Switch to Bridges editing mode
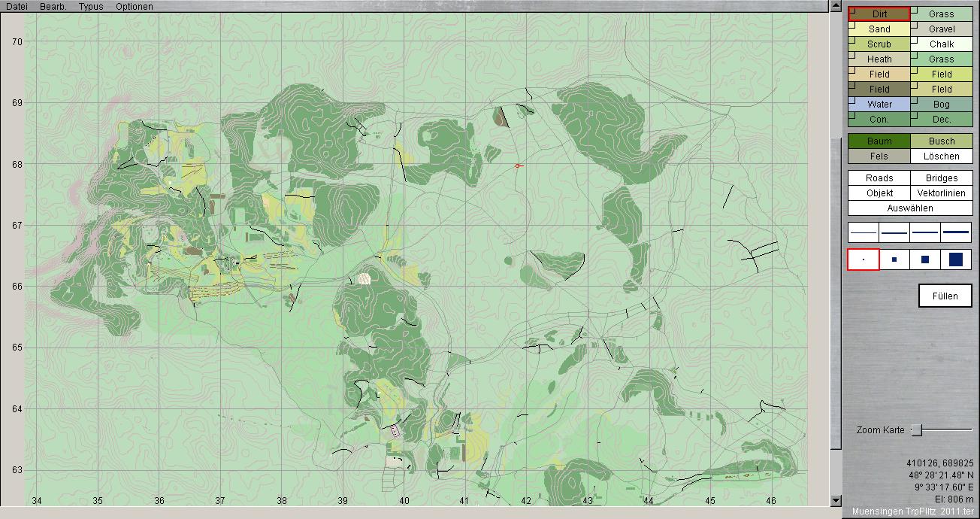980x519 pixels. (942, 178)
